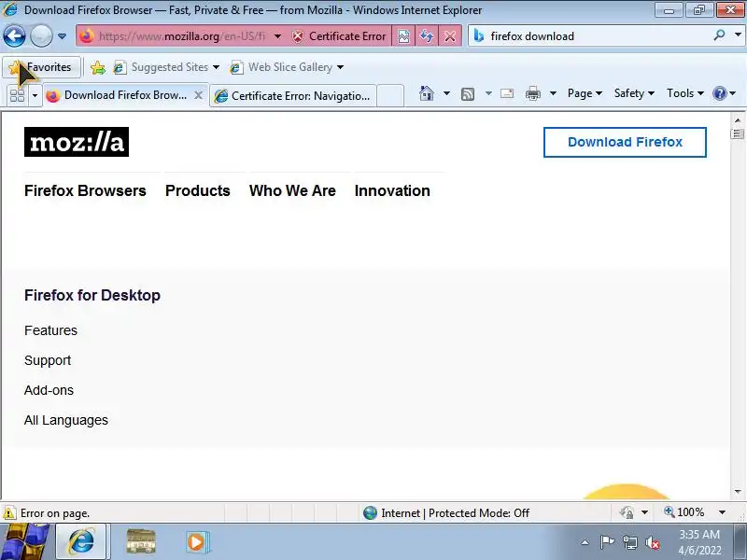Close the Download Firefox Browser tab
The width and height of the screenshot is (747, 560).
pyautogui.click(x=199, y=95)
